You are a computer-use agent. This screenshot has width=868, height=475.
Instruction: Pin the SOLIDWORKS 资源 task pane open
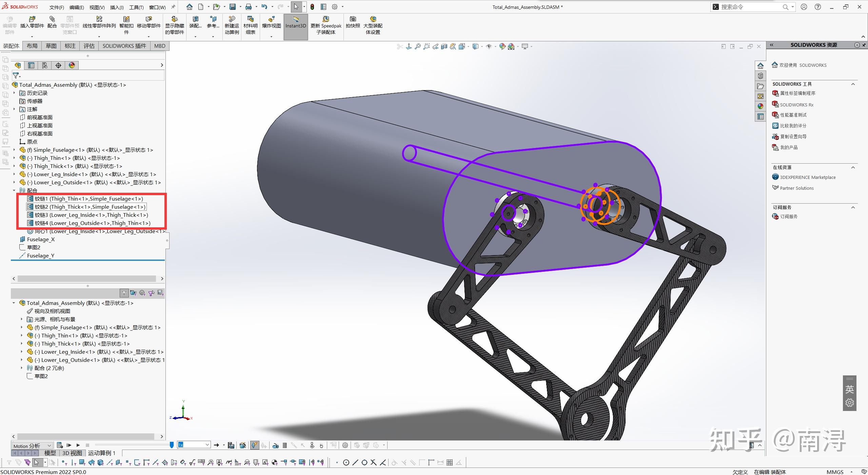tap(864, 45)
